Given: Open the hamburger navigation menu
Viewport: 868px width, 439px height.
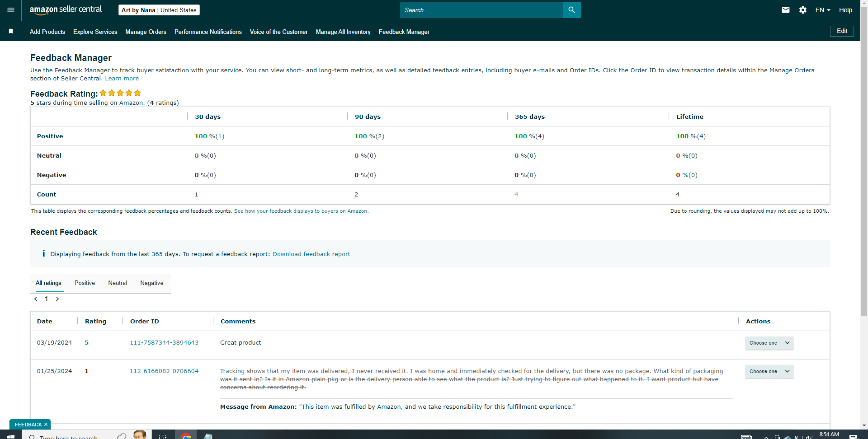Looking at the screenshot, I should click(11, 10).
